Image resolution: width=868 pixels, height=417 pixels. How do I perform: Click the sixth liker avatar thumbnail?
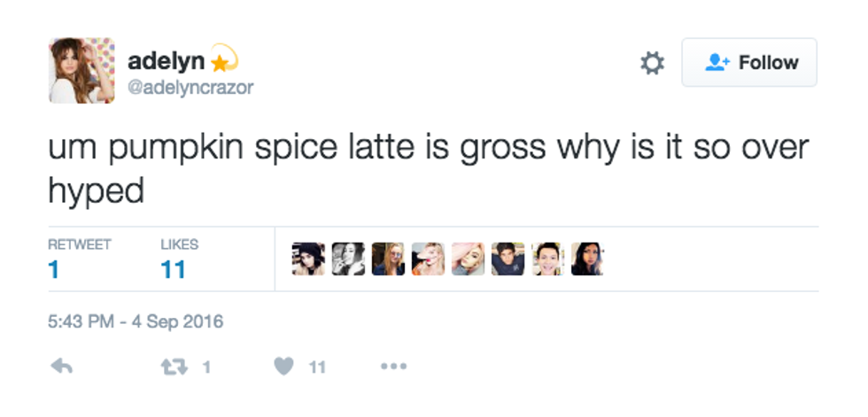tap(508, 259)
